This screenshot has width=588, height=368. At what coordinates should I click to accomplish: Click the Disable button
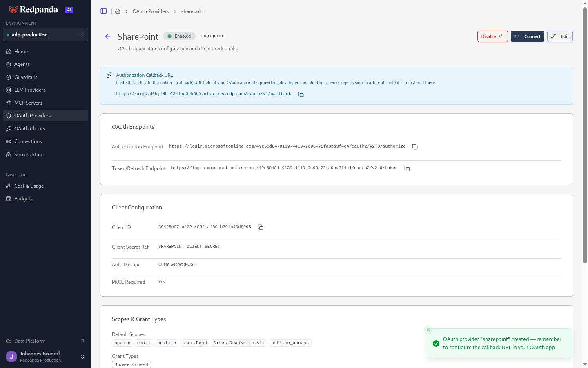coord(492,36)
